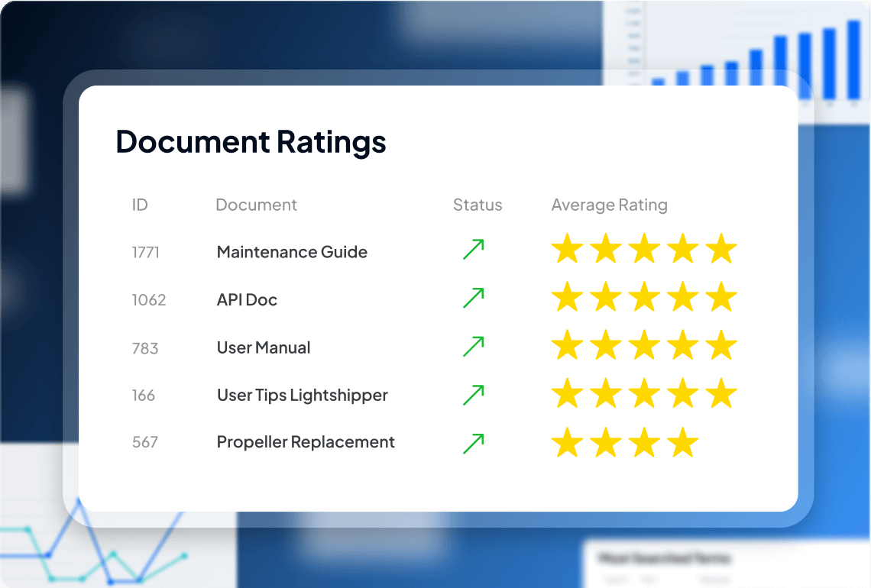This screenshot has height=588, width=871.
Task: Click the Propeller Replacement status arrow
Action: [x=474, y=443]
